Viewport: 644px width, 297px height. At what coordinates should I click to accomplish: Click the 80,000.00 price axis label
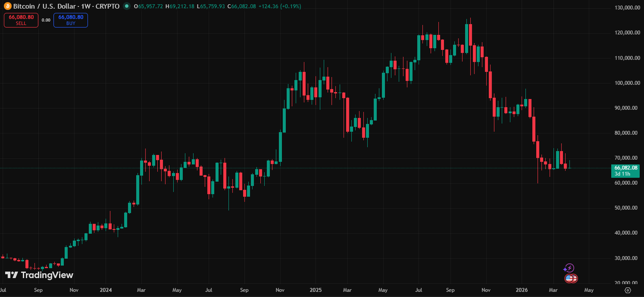[626, 133]
